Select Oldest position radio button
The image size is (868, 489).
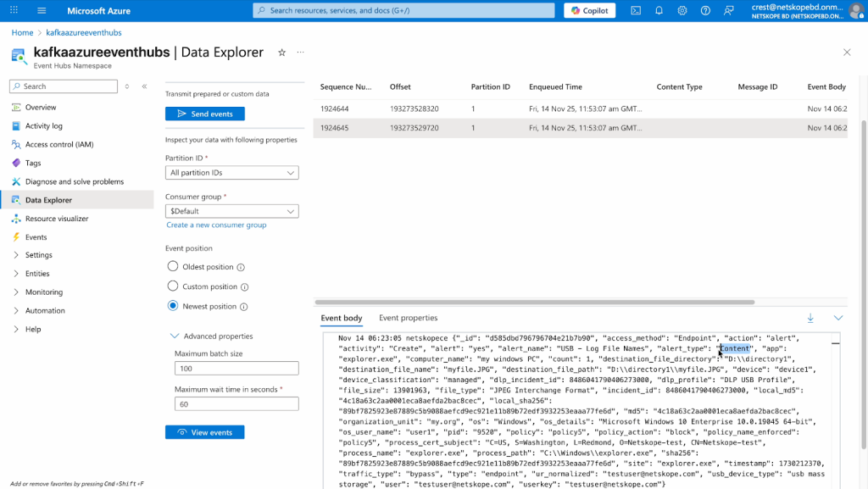[173, 266]
